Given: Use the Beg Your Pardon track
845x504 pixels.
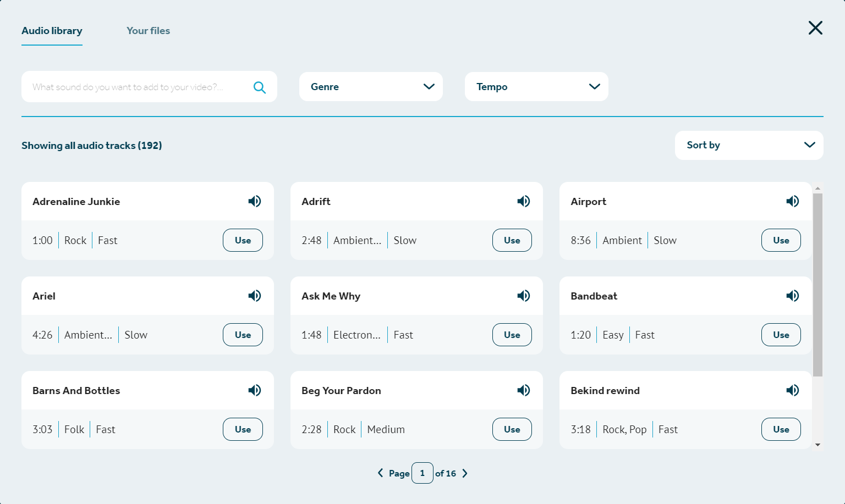Looking at the screenshot, I should click(512, 429).
